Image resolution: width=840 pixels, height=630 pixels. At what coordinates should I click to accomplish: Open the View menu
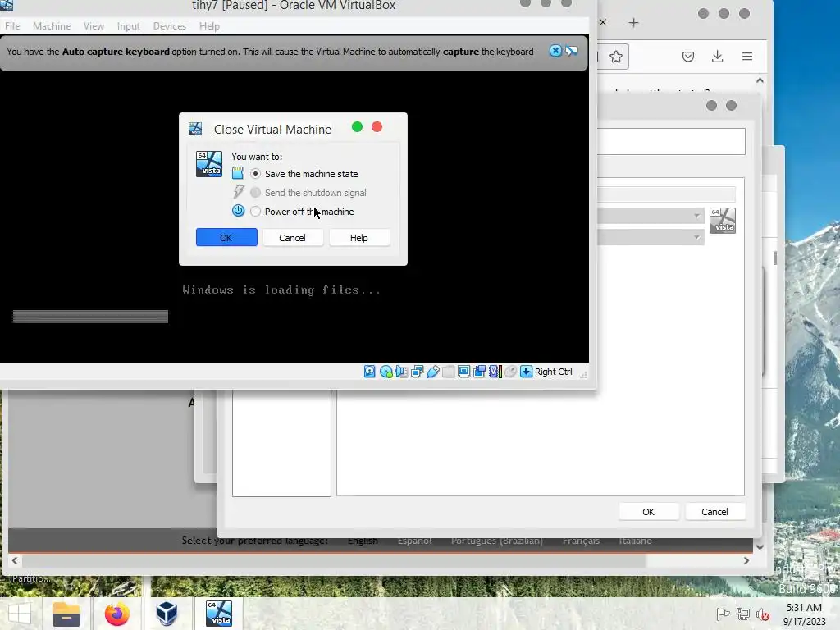[94, 25]
